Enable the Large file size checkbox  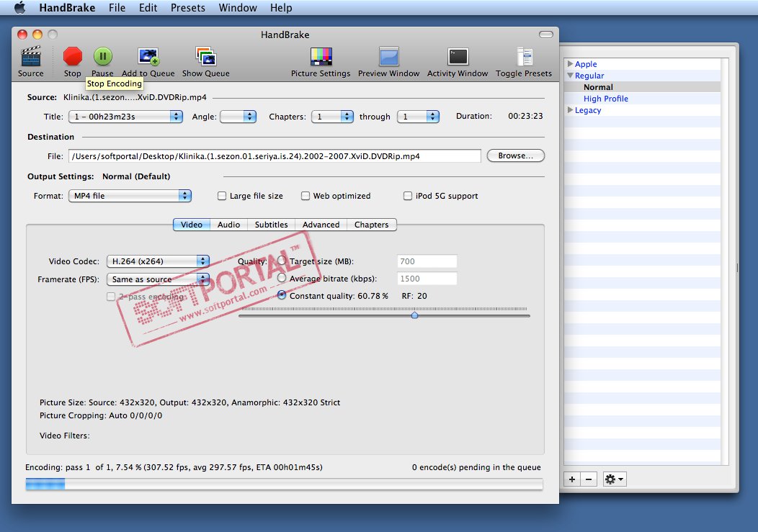[222, 196]
